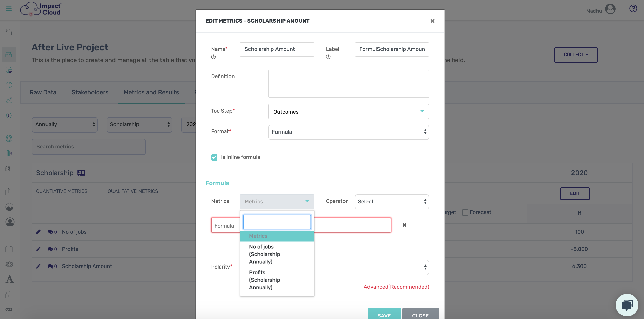Open the Scholarship table dropdown
644x319 pixels.
[139, 125]
